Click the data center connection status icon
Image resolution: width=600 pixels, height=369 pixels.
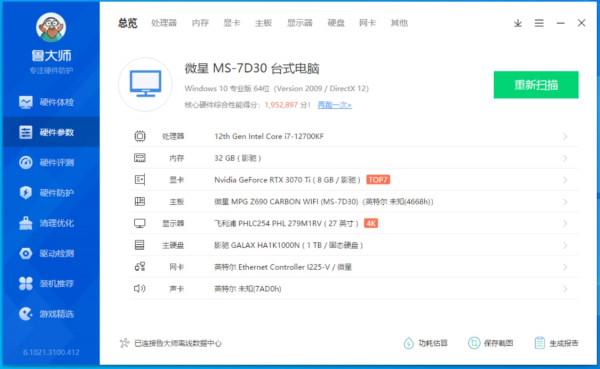click(124, 343)
